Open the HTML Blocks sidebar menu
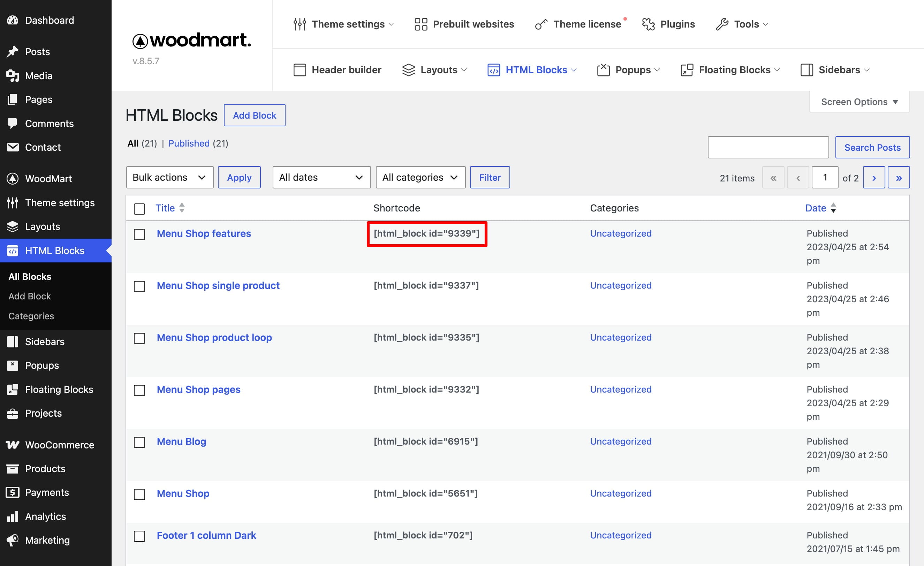 point(56,250)
